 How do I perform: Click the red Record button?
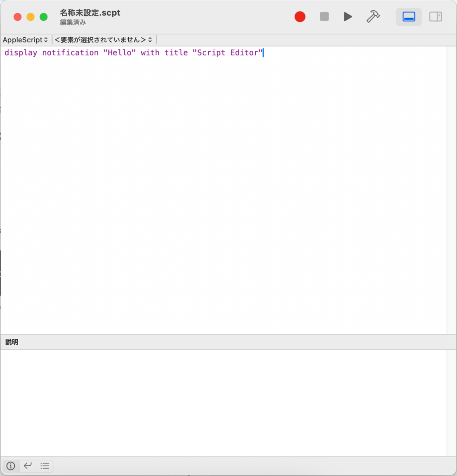pos(300,17)
